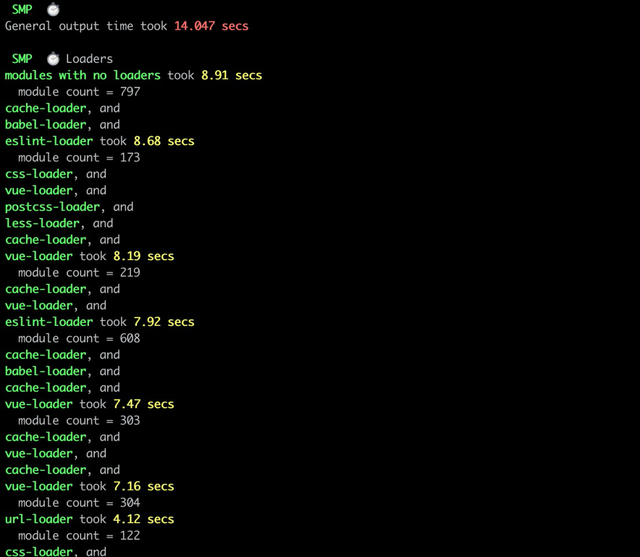Click the red '14.047 secs' value
The image size is (640, 557).
[x=211, y=26]
